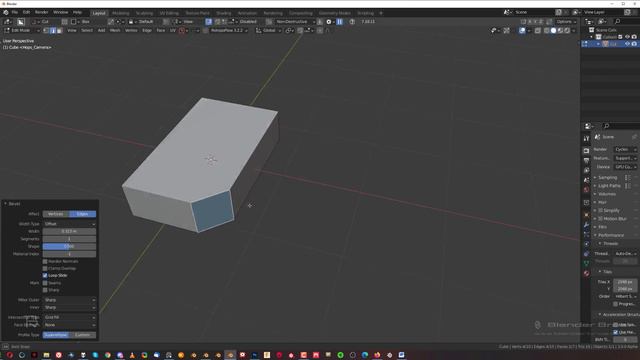640x360 pixels.
Task: Open the Mesh menu in viewport header
Action: click(115, 31)
